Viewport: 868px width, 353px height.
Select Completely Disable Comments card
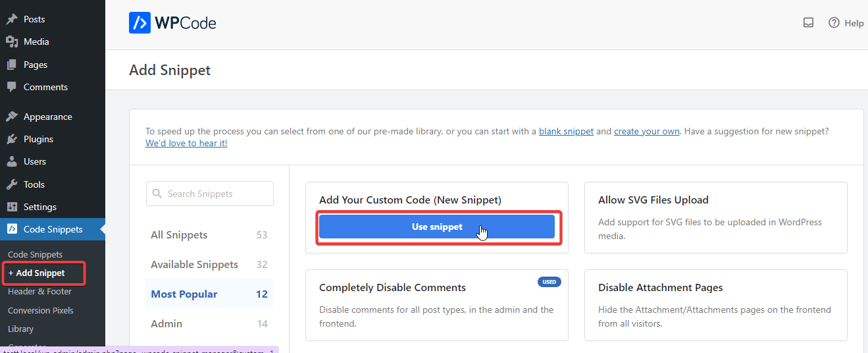pyautogui.click(x=436, y=305)
